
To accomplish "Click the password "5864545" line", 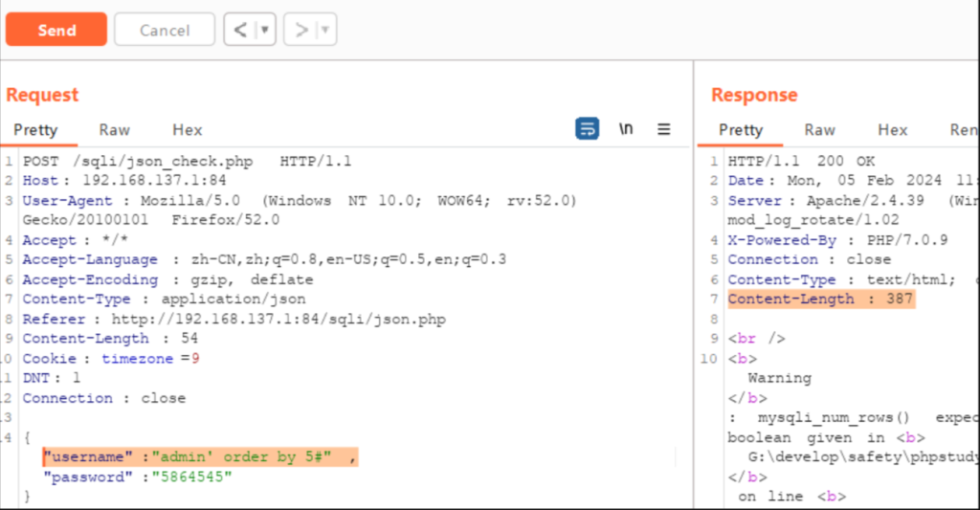I will 138,477.
